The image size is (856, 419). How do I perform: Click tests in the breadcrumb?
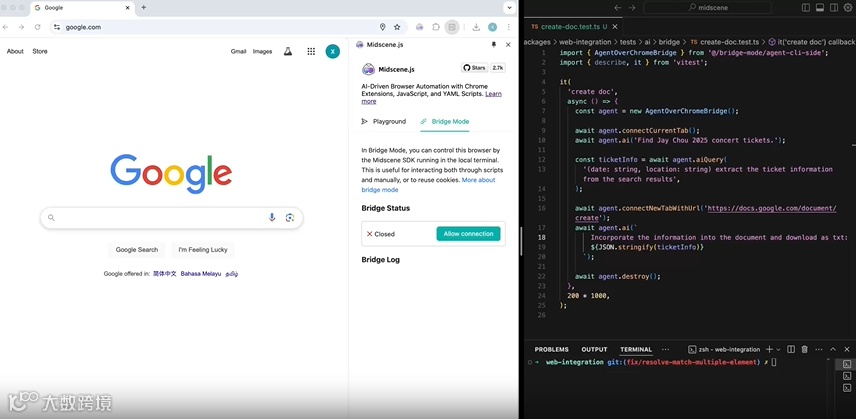tap(628, 41)
